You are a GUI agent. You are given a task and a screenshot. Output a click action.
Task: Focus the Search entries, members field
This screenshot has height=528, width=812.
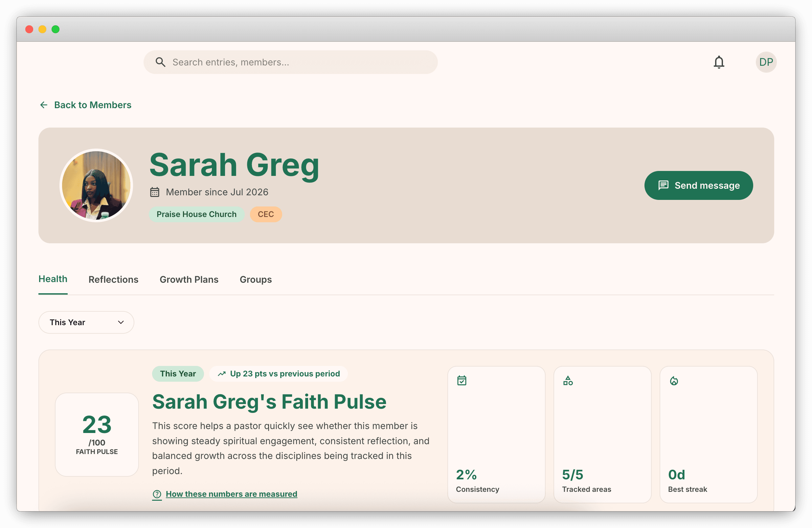click(x=290, y=62)
